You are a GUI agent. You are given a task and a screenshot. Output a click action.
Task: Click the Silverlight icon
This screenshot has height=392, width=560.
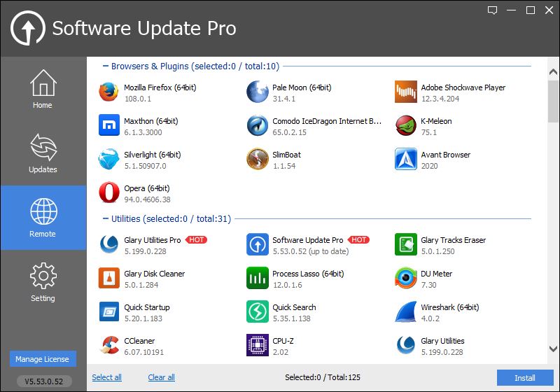[x=109, y=159]
